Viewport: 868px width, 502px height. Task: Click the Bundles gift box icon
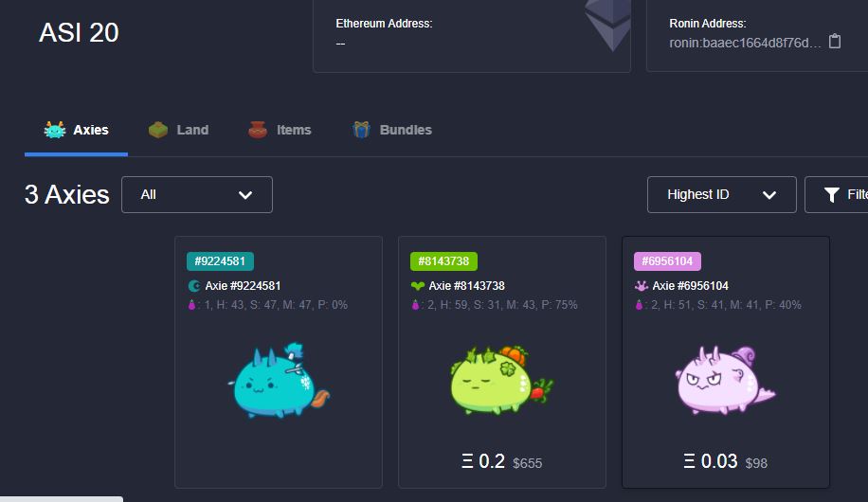(x=361, y=130)
